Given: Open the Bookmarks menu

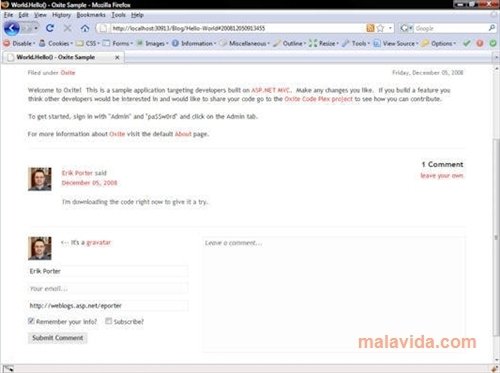Looking at the screenshot, I should click(x=91, y=15).
